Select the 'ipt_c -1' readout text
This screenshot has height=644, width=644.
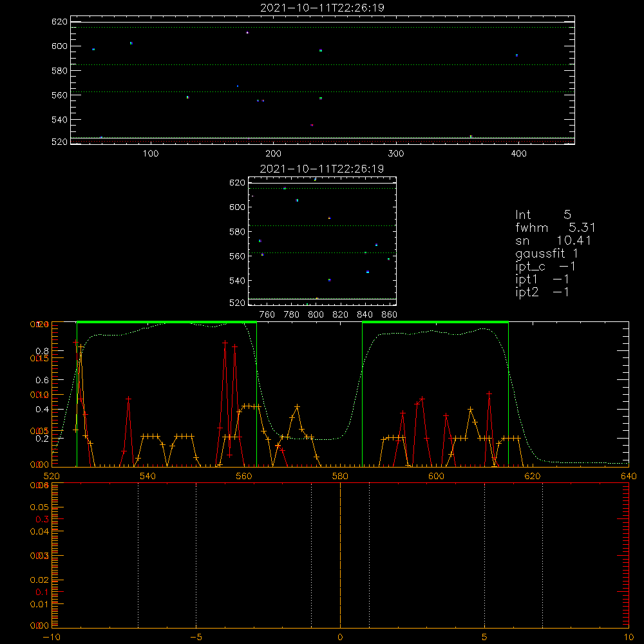545,267
